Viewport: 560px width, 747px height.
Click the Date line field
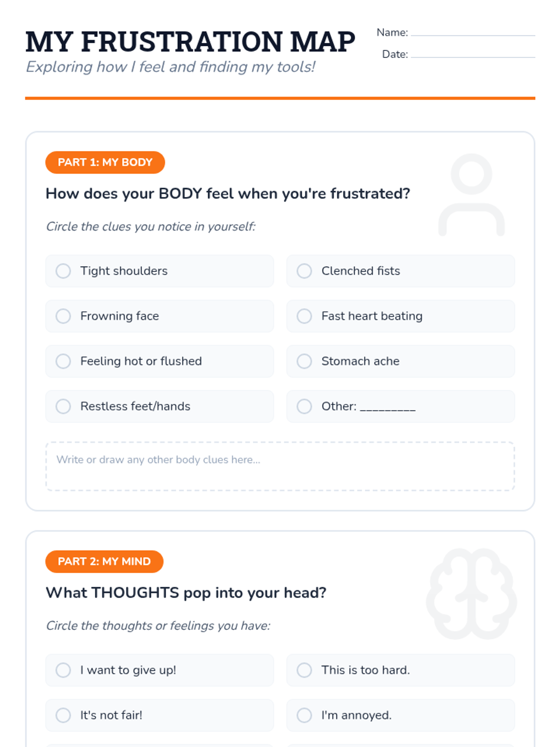[472, 54]
